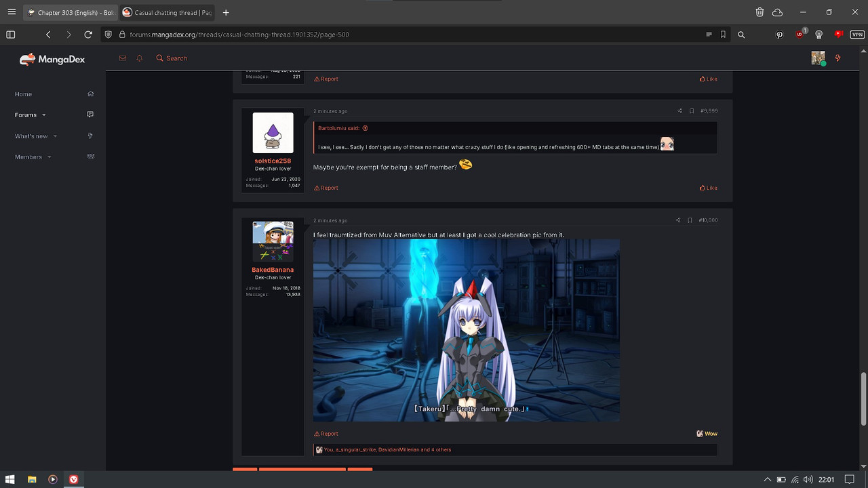Open the forum alerts bell icon

[x=140, y=58]
